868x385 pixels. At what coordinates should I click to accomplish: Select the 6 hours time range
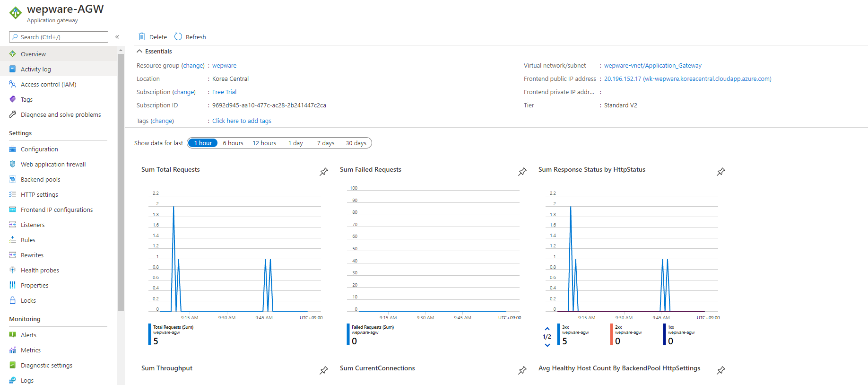[x=233, y=143]
